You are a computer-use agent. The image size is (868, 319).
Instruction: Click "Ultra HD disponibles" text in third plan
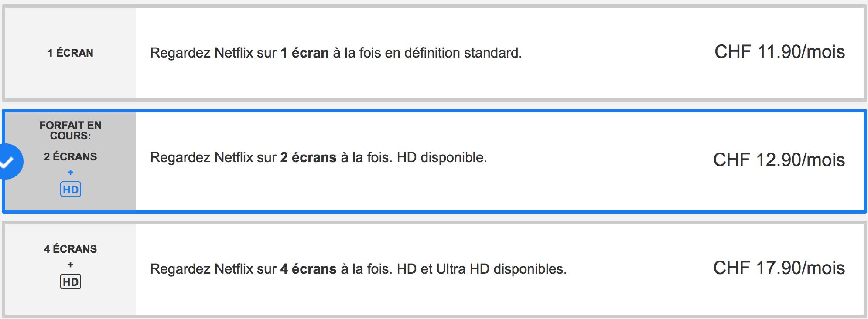(501, 269)
